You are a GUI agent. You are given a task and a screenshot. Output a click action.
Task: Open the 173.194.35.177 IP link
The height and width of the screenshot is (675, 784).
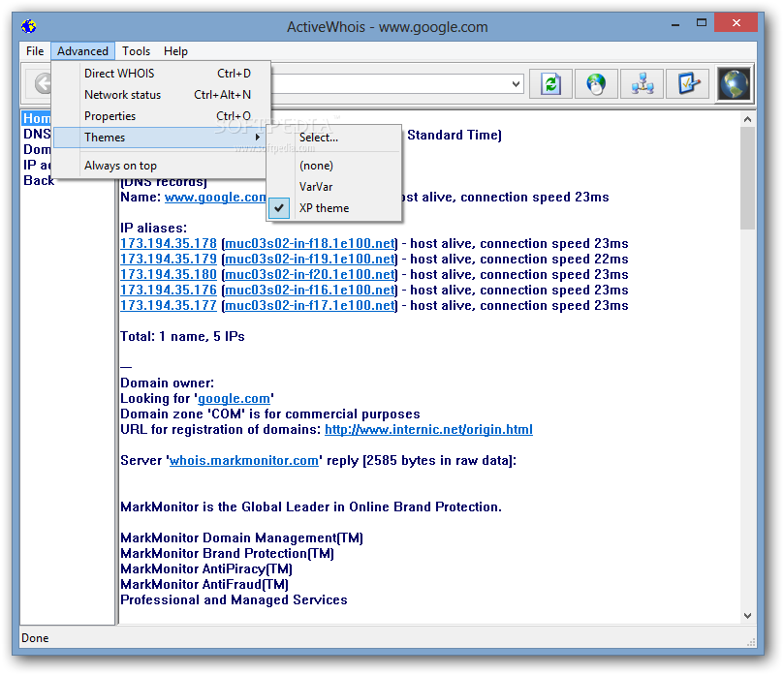169,306
